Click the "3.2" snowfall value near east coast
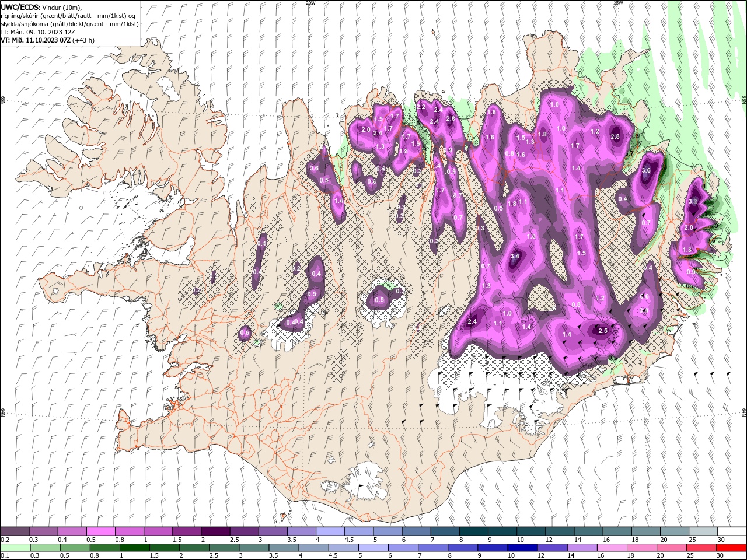 693,201
